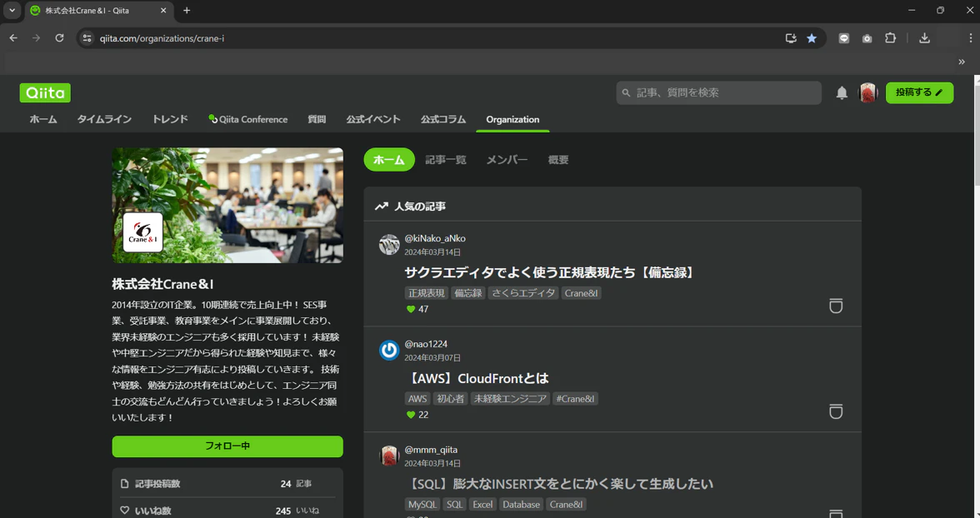Open the browser extensions puzzle icon
980x518 pixels.
point(890,38)
